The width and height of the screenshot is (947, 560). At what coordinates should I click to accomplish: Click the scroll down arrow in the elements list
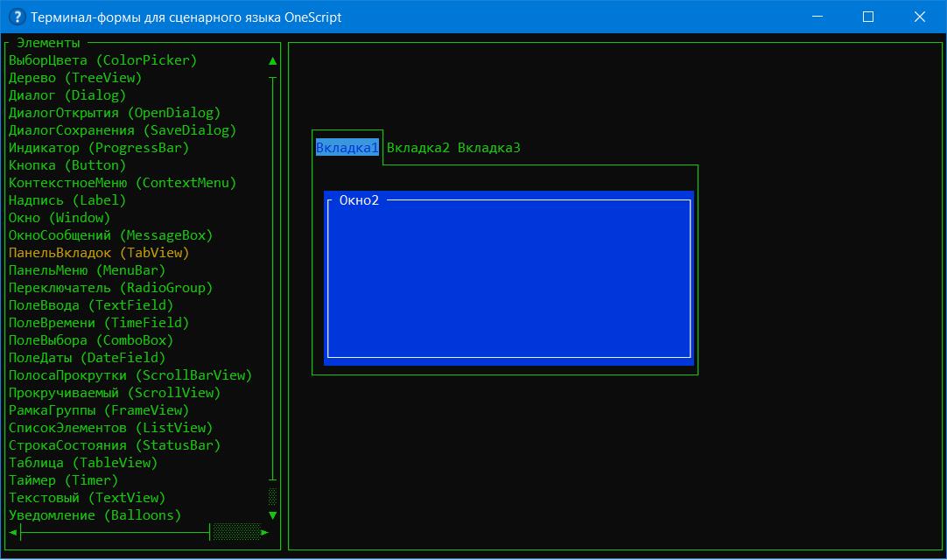tap(273, 515)
